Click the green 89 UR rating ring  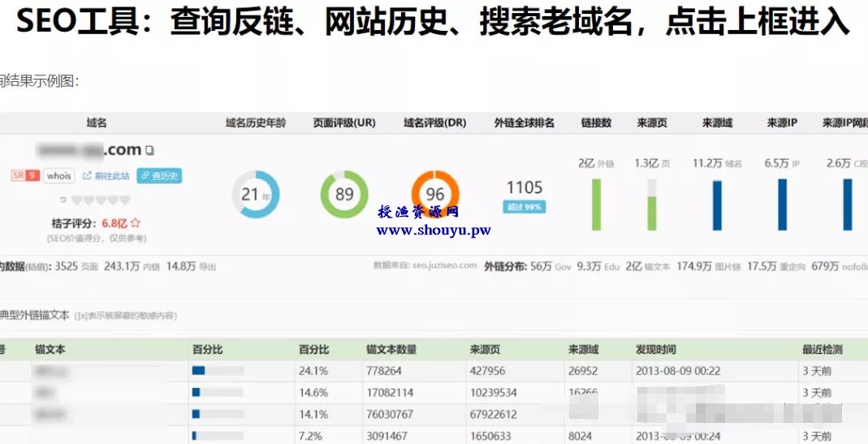tap(344, 194)
